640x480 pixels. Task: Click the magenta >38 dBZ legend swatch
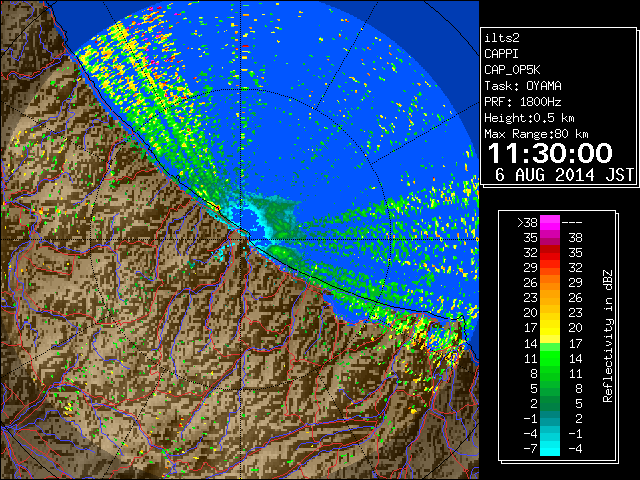550,222
